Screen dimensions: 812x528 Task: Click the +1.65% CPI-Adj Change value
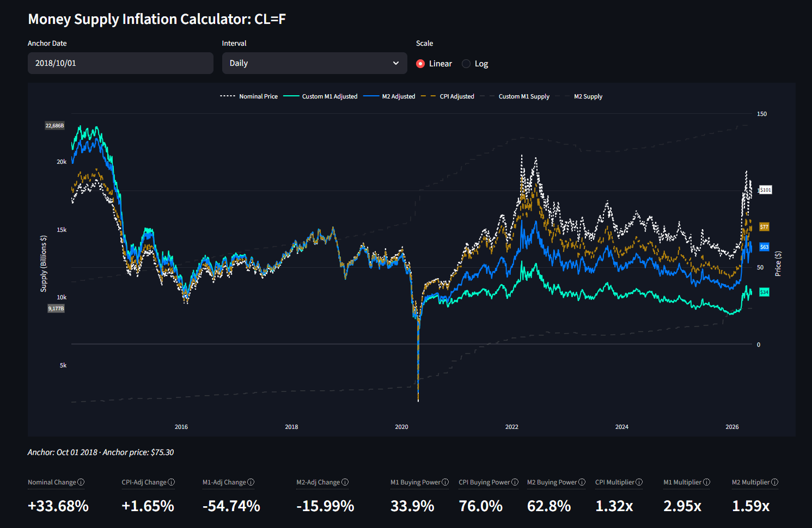148,506
